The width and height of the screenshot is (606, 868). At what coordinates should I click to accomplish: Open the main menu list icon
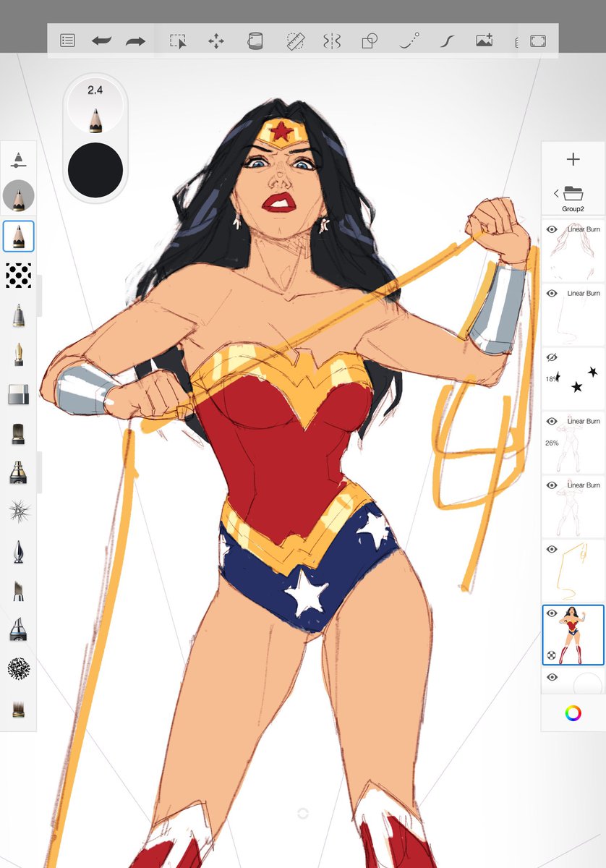click(x=67, y=41)
